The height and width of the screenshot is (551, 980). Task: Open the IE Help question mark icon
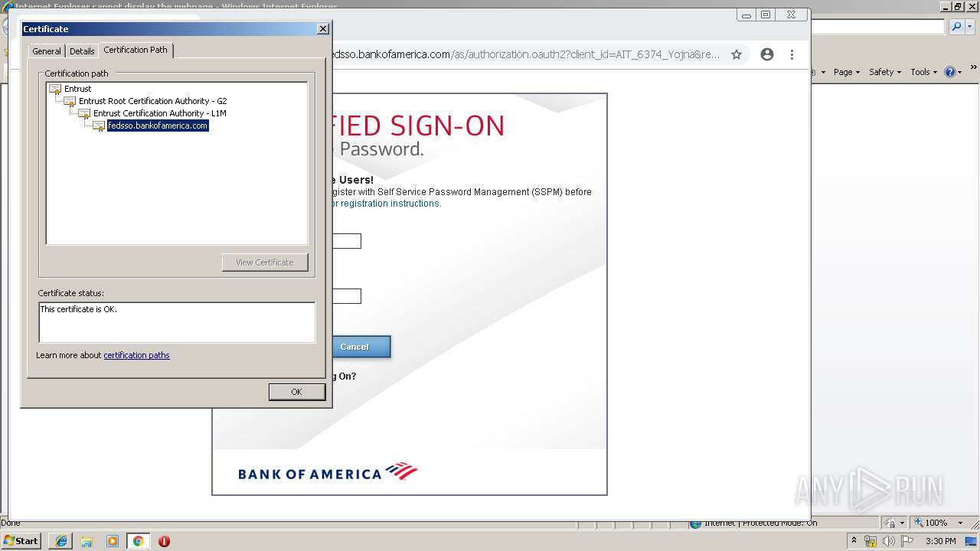pyautogui.click(x=950, y=72)
